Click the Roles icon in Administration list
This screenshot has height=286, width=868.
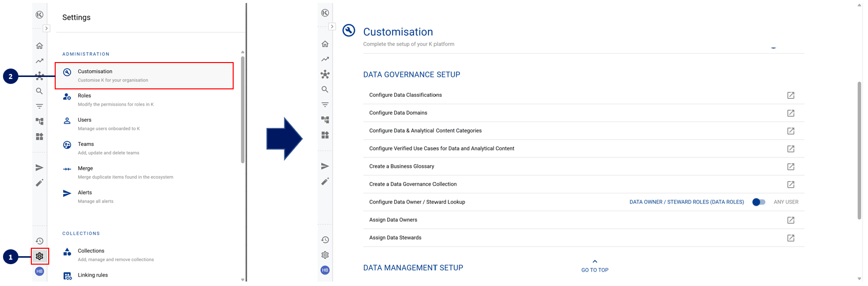click(x=67, y=97)
